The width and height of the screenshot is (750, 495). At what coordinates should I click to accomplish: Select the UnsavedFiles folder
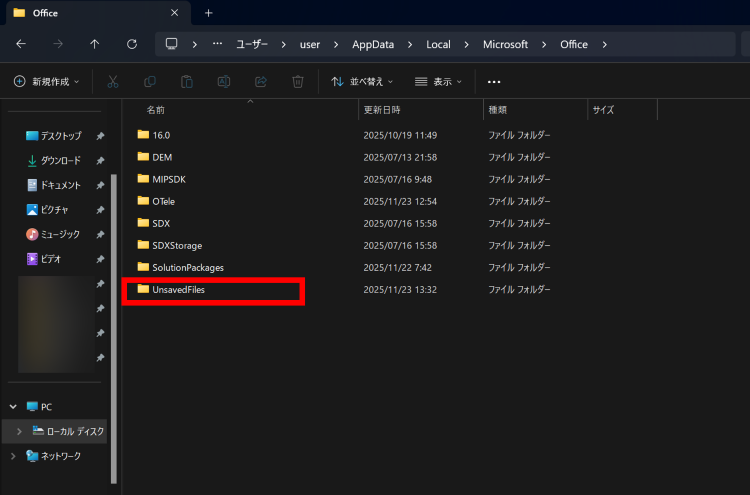pos(178,290)
